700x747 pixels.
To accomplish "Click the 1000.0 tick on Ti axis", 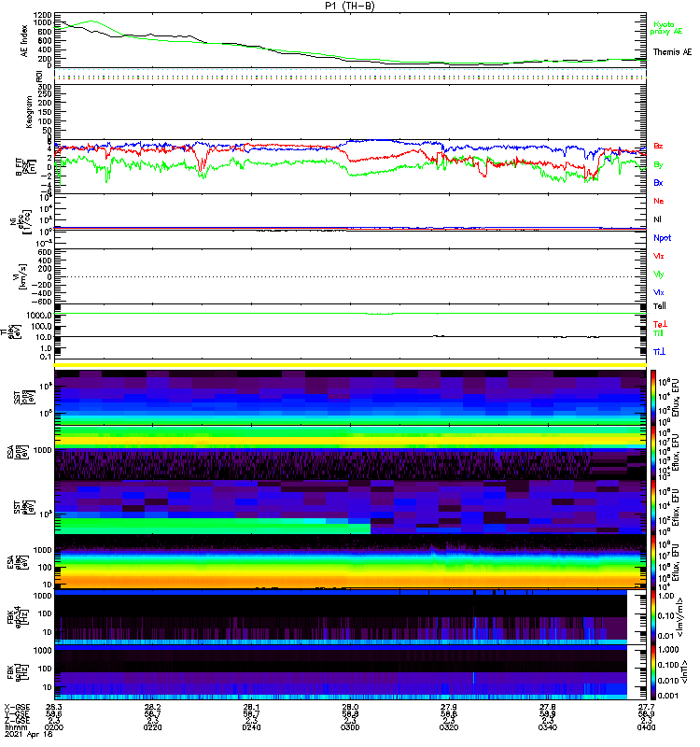I will [39, 316].
